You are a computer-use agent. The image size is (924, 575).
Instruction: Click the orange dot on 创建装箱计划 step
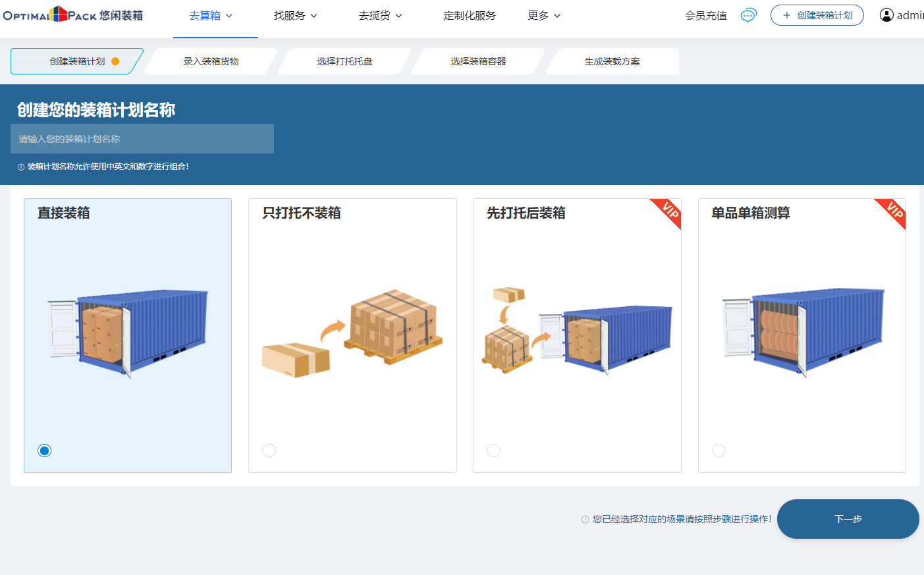115,61
